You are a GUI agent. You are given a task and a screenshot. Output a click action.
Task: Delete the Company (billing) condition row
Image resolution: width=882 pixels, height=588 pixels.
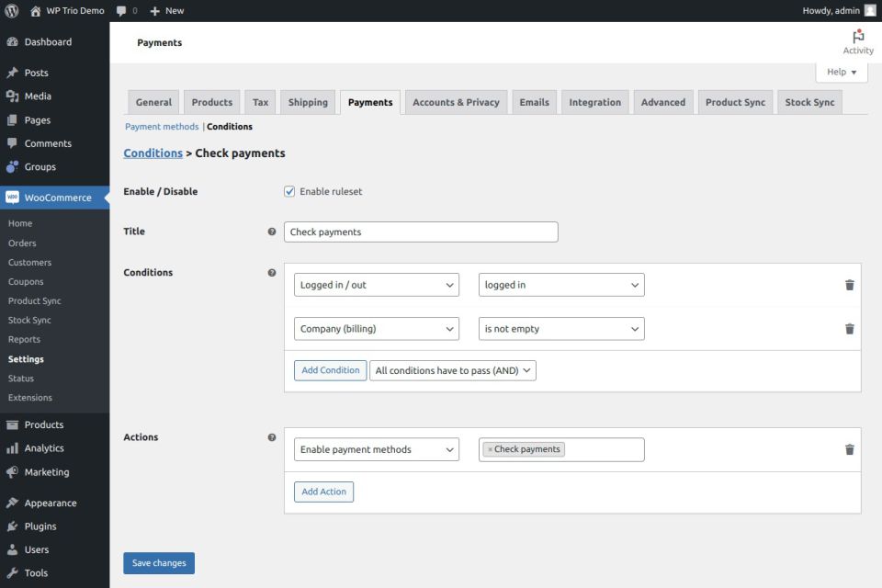(x=849, y=329)
